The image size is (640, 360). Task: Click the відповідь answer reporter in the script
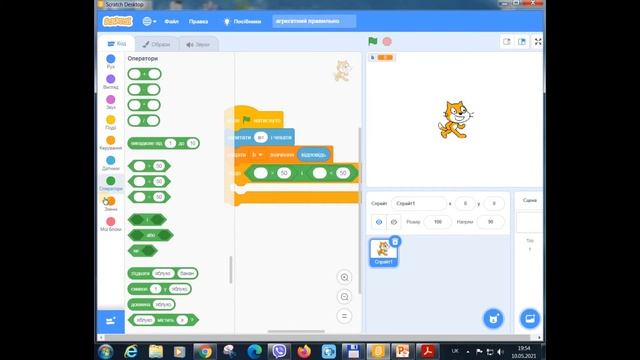click(313, 155)
